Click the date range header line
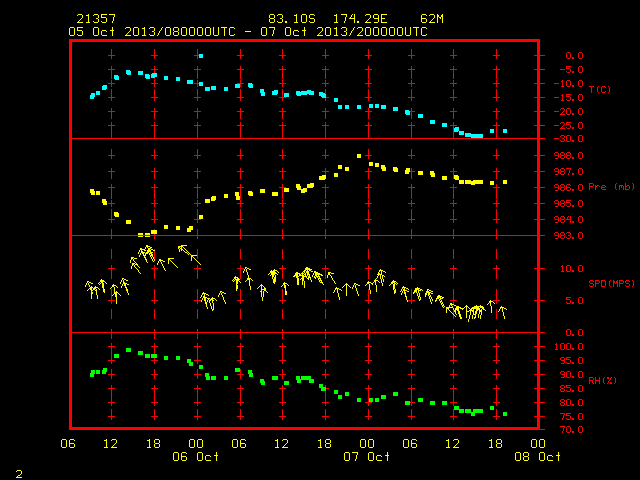The width and height of the screenshot is (640, 480). coord(248,32)
